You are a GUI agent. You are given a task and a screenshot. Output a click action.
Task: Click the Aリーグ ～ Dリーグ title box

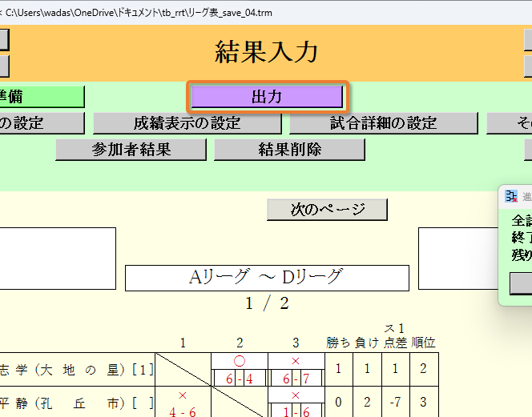(x=267, y=278)
